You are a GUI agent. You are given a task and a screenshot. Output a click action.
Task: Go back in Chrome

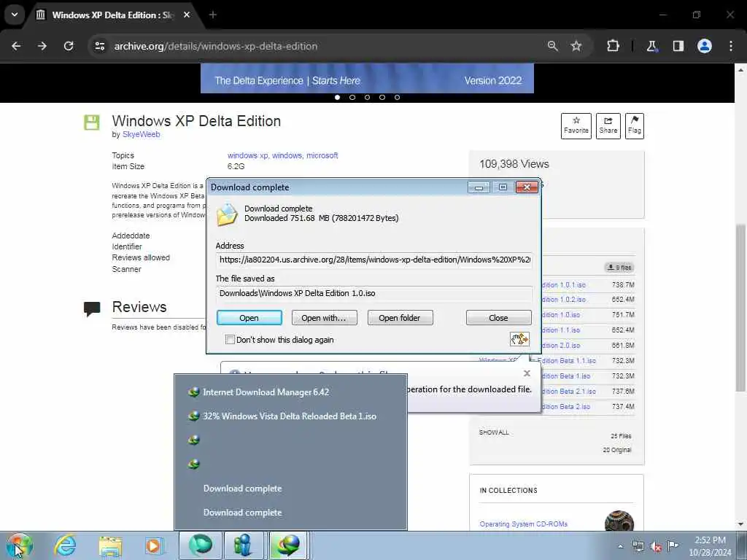pyautogui.click(x=16, y=46)
